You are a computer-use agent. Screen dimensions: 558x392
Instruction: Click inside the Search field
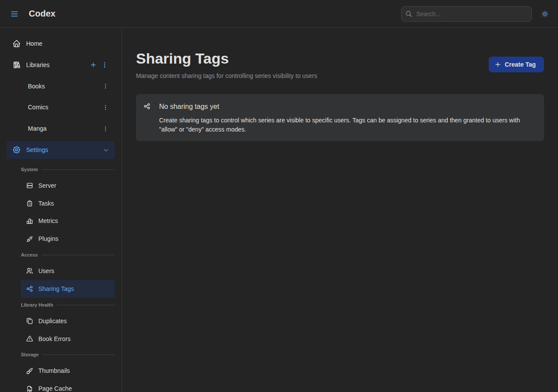(466, 14)
